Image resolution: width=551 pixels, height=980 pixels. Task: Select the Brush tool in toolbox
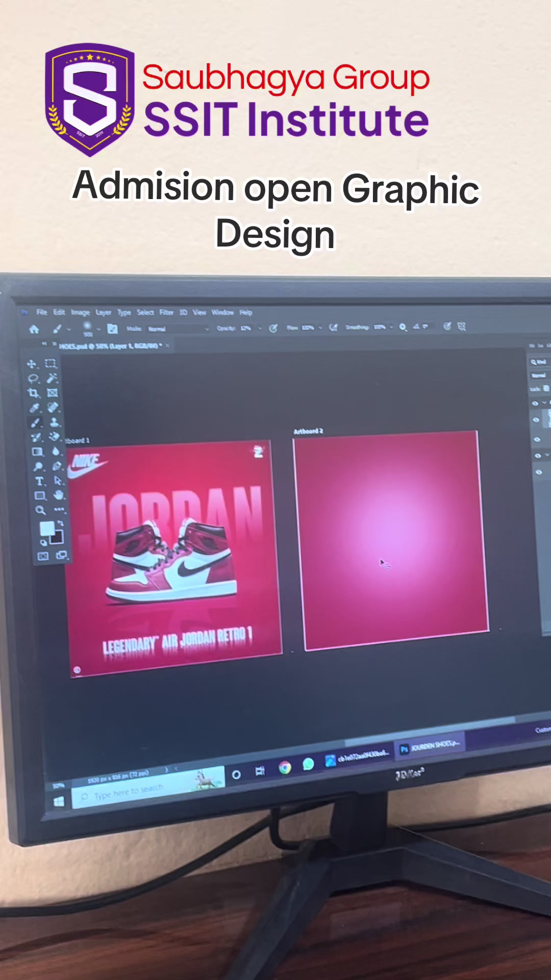point(35,423)
